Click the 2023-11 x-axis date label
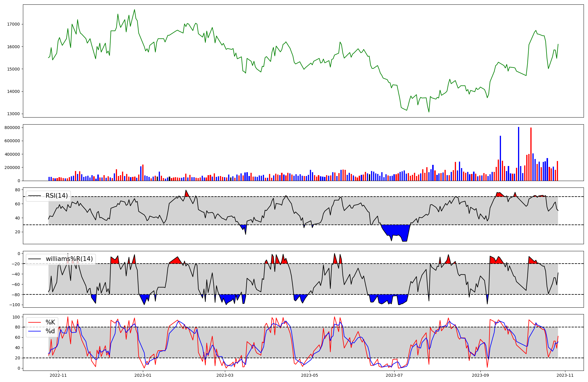The width and height of the screenshot is (588, 382). point(565,375)
